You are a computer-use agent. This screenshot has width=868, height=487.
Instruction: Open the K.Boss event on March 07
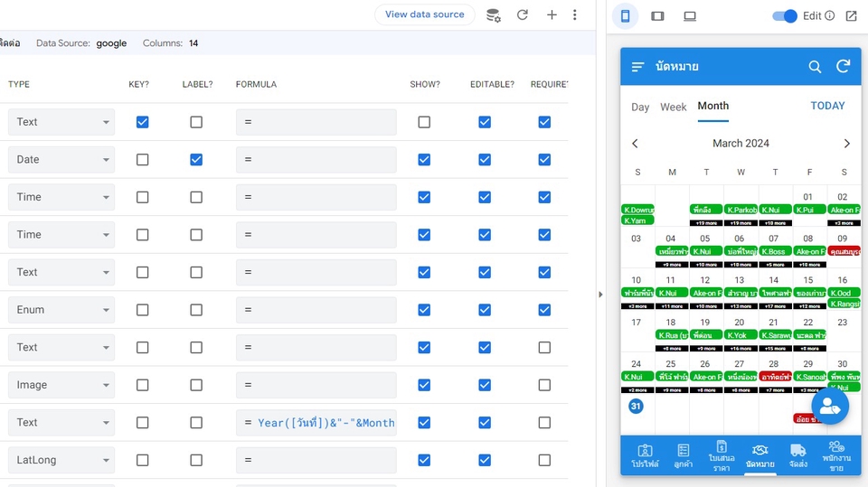click(x=775, y=251)
